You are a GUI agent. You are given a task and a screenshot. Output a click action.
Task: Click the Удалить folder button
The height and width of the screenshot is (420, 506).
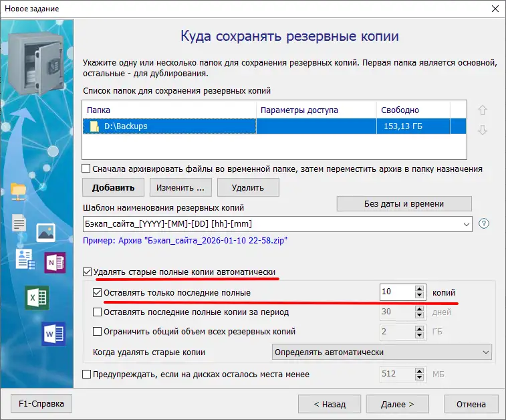tap(248, 187)
